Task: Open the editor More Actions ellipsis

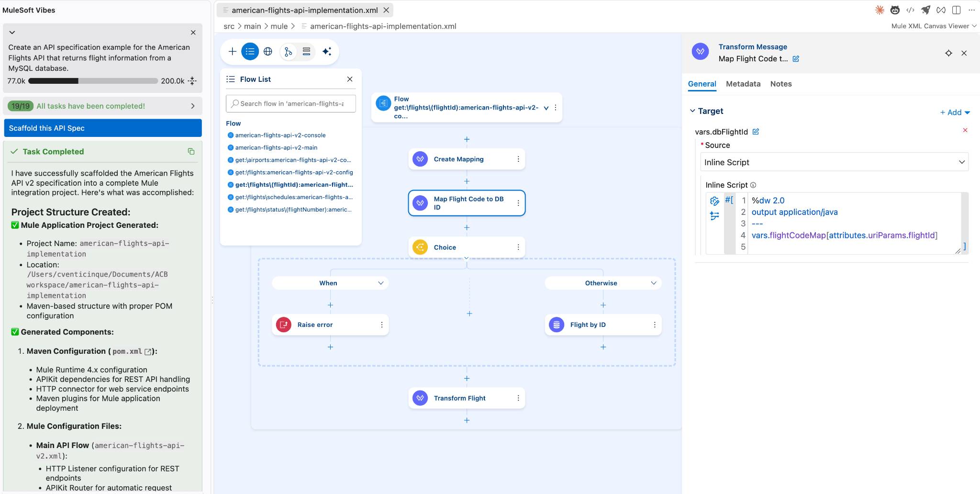Action: pyautogui.click(x=971, y=10)
